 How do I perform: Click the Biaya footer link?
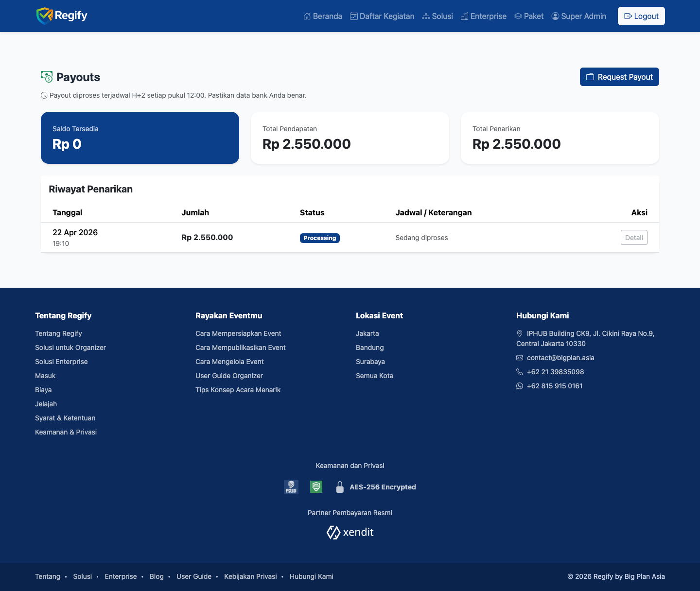43,390
